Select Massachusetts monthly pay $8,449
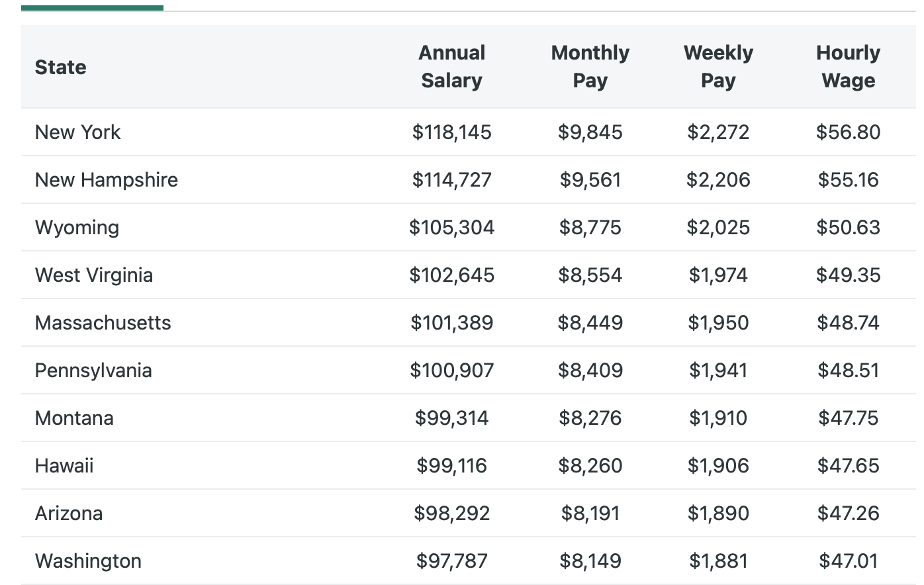 pyautogui.click(x=590, y=322)
